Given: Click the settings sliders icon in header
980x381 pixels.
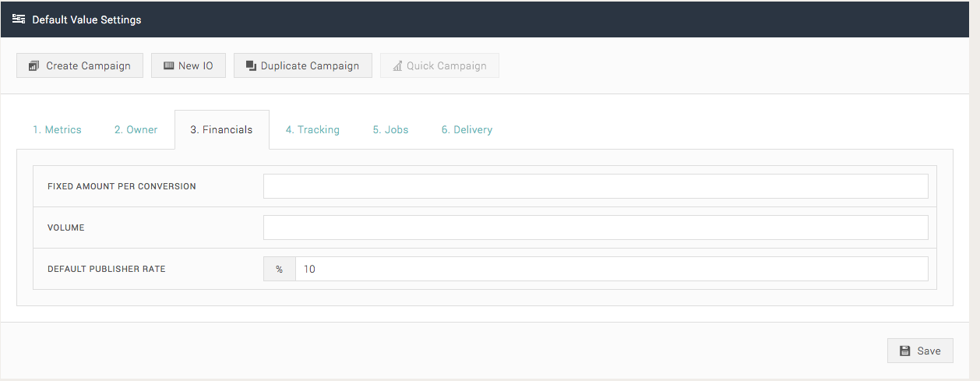Looking at the screenshot, I should coord(19,19).
